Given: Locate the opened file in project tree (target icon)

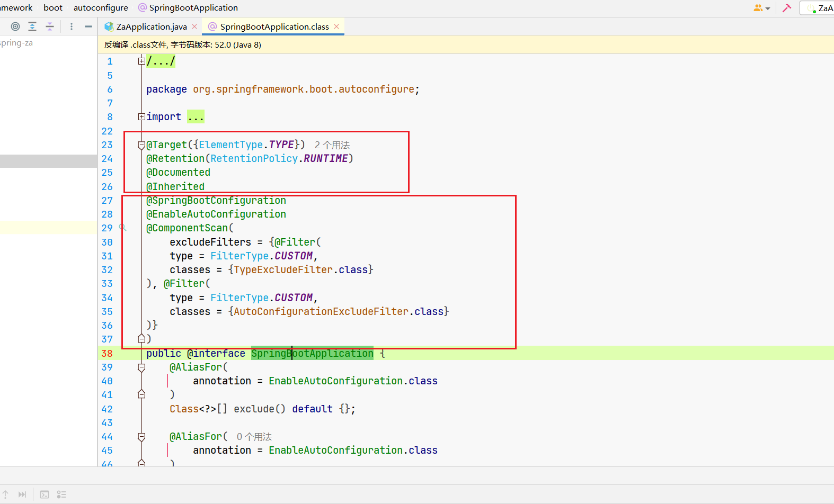Looking at the screenshot, I should click(x=15, y=26).
